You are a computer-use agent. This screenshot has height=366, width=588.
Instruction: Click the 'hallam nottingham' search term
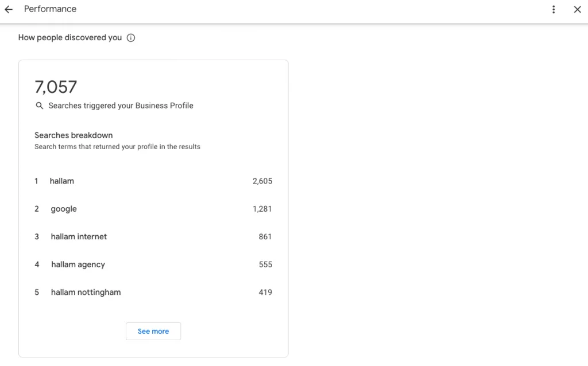[x=86, y=292]
